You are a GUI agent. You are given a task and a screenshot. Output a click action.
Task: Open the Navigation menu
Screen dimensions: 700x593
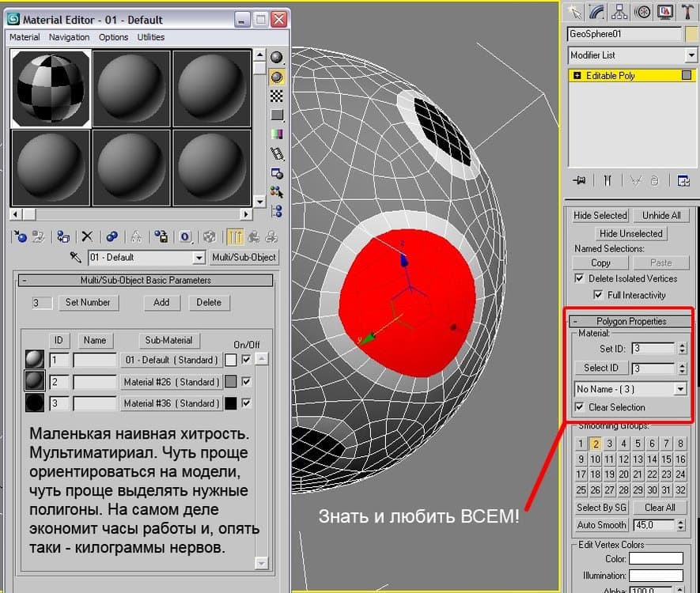point(69,37)
